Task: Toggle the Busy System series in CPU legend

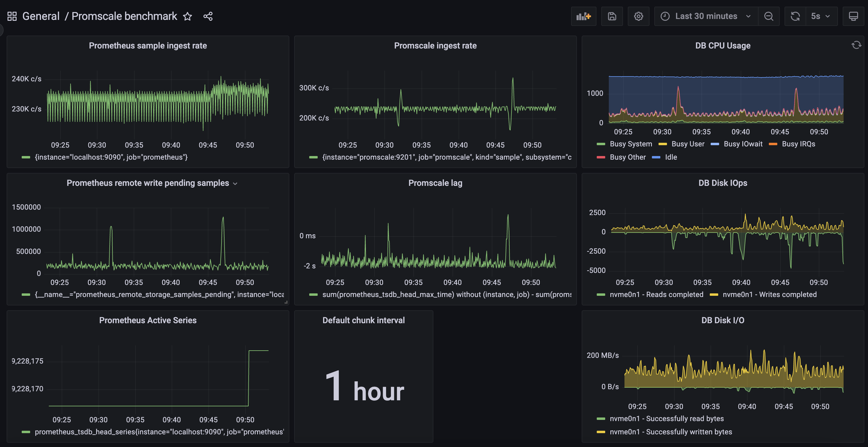Action: pos(631,144)
